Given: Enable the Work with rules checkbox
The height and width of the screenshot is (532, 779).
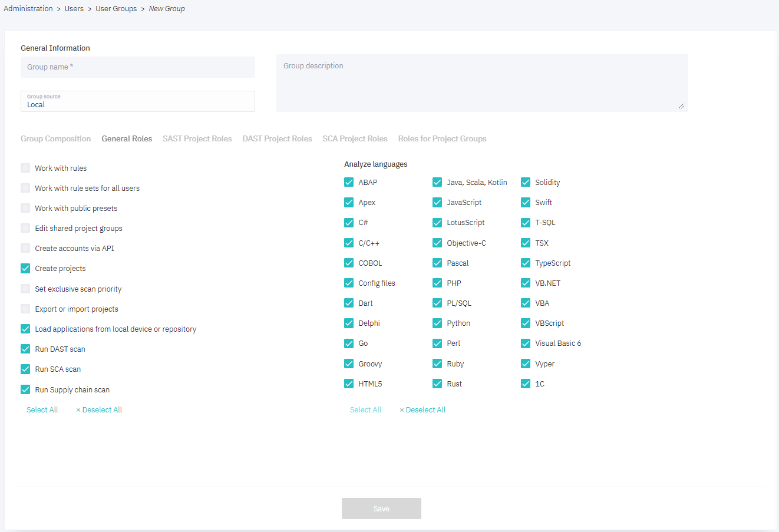Looking at the screenshot, I should coord(25,168).
